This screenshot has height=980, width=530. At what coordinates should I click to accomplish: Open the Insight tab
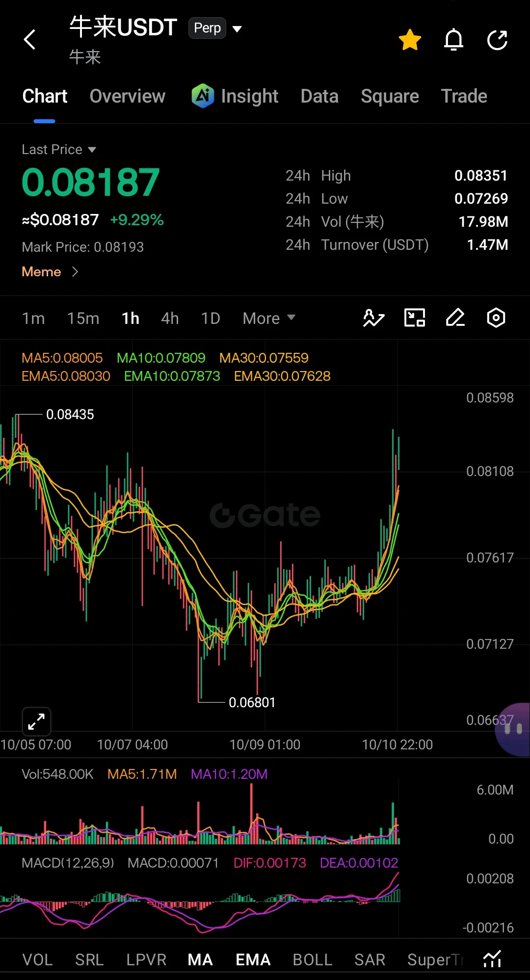[x=235, y=96]
